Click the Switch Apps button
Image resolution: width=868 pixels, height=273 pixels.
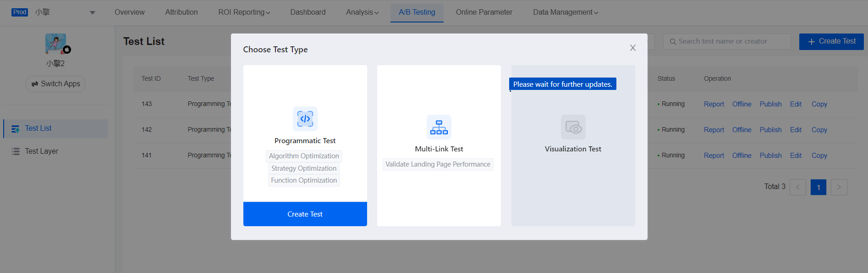[55, 84]
